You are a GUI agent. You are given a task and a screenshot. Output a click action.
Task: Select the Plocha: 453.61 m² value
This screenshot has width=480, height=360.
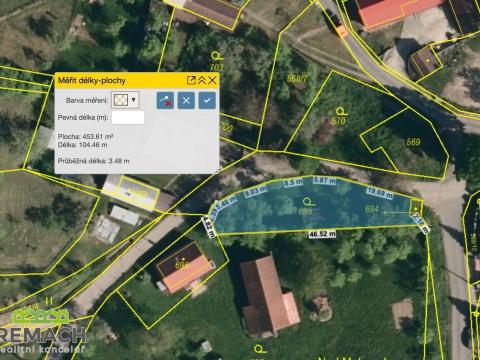click(x=85, y=136)
